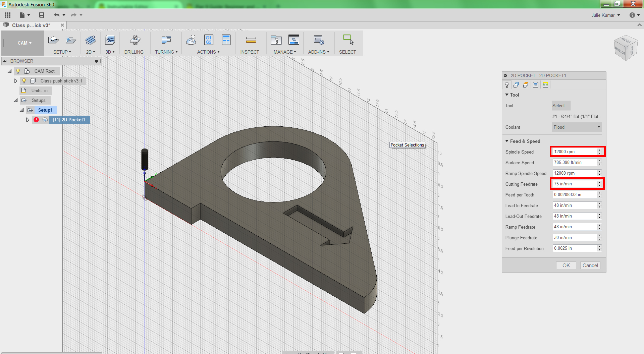
Task: Collapse the 2D Pocket dialog header dot
Action: 505,75
